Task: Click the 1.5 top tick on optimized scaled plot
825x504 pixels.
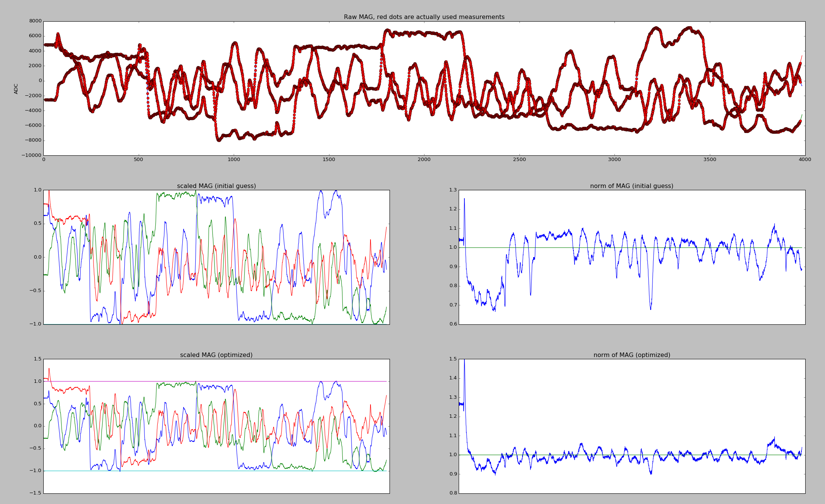Action: (37, 359)
